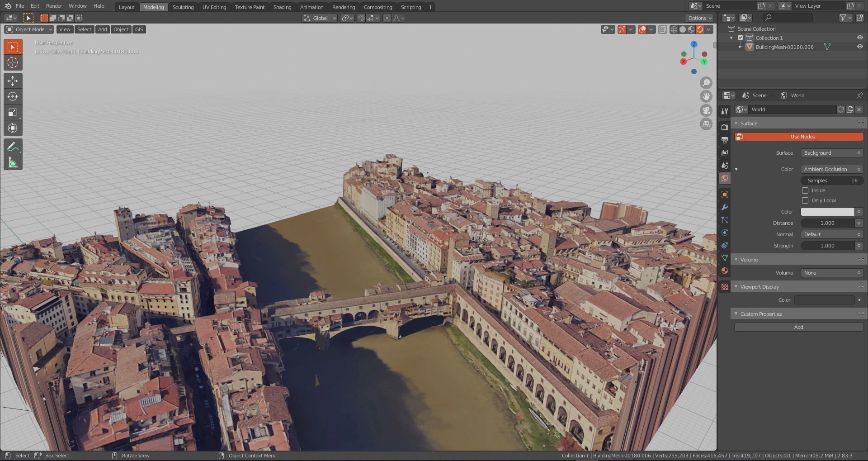Screen dimensions: 868x461
Task: Select the Select Box tool
Action: coord(13,47)
